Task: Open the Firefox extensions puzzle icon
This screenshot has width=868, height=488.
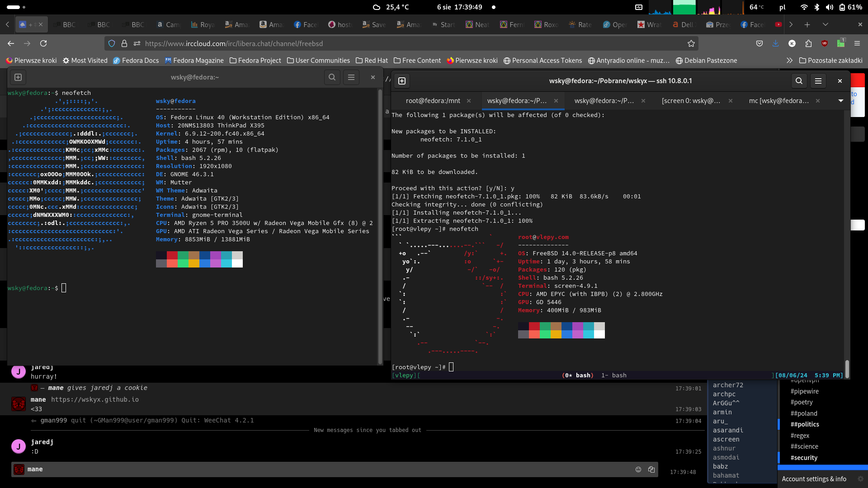Action: (x=808, y=43)
